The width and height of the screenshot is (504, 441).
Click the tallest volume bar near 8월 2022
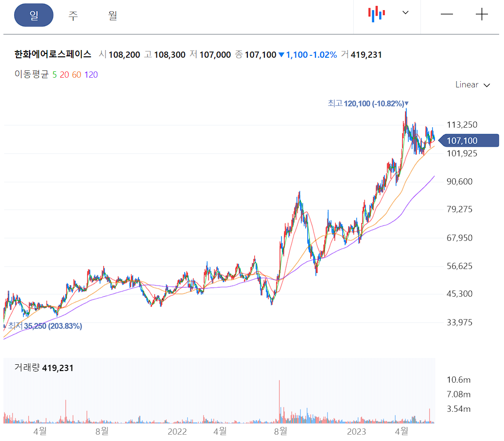279,402
